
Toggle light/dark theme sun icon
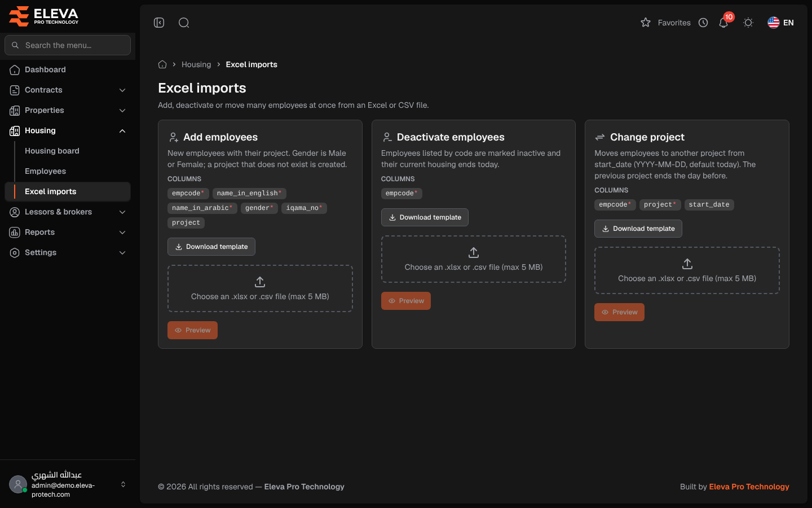[x=748, y=23]
